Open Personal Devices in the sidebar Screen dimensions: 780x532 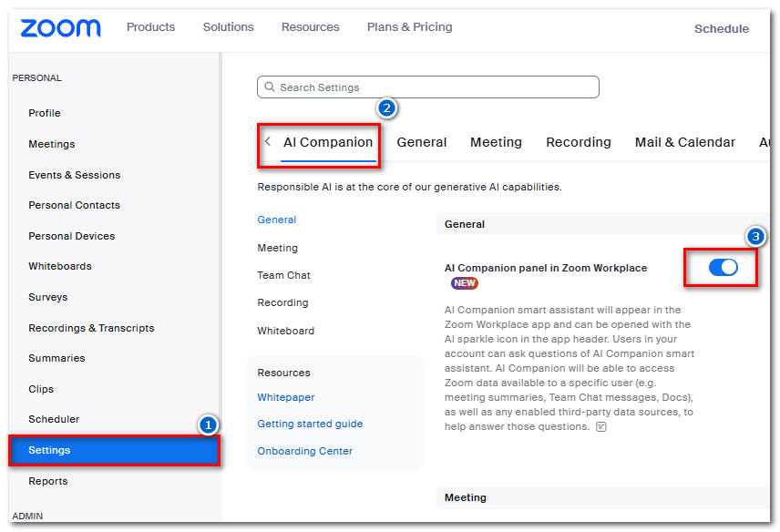click(x=72, y=236)
